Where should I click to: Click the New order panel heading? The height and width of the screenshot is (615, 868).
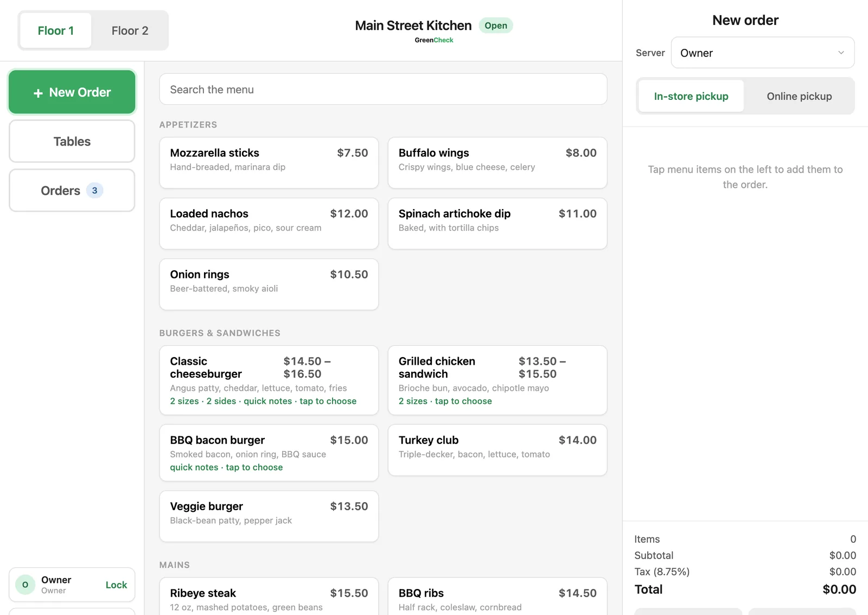[x=745, y=20]
